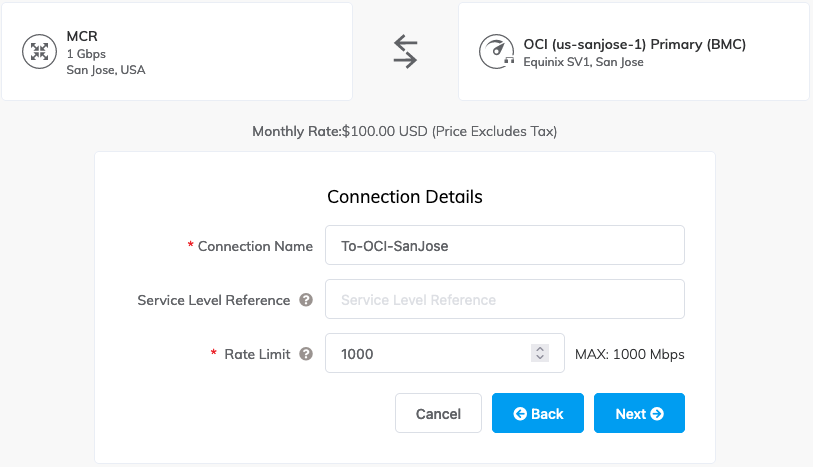Focus the Connection Name input field
The image size is (813, 467).
point(504,246)
